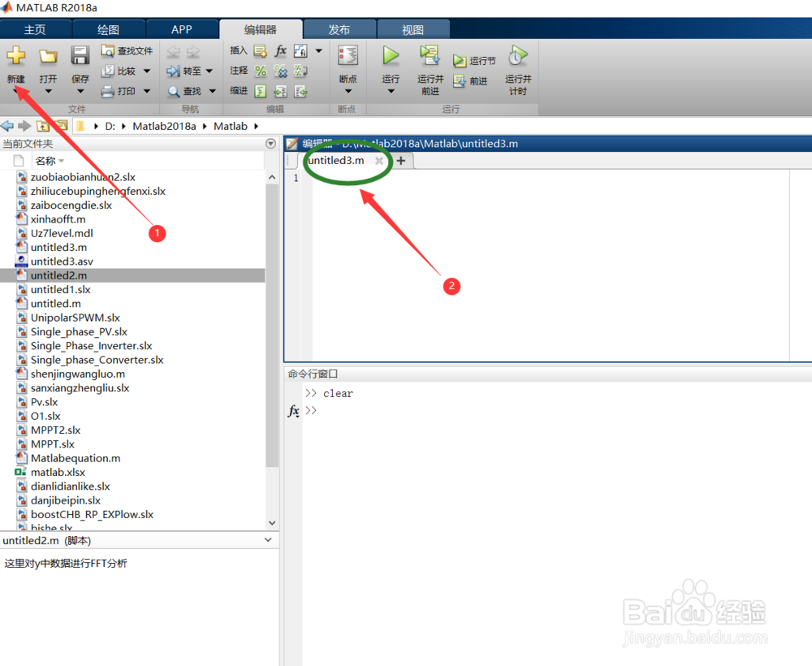
Task: Click the file list scrollbar up arrow
Action: (272, 177)
